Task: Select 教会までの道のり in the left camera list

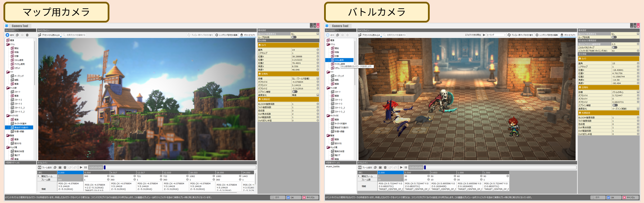Action: [21, 127]
